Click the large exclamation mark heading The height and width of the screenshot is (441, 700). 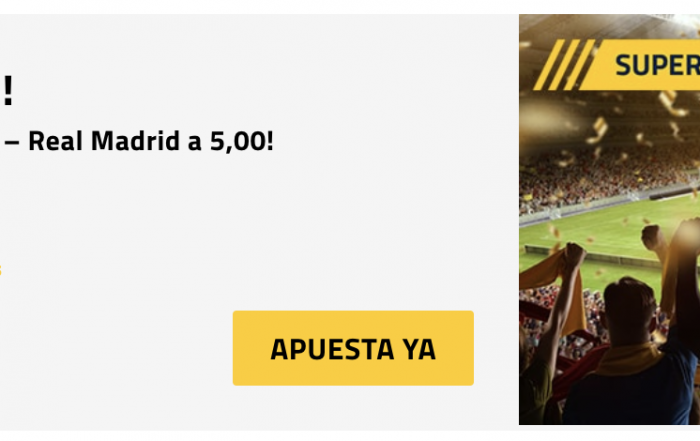[x=8, y=91]
